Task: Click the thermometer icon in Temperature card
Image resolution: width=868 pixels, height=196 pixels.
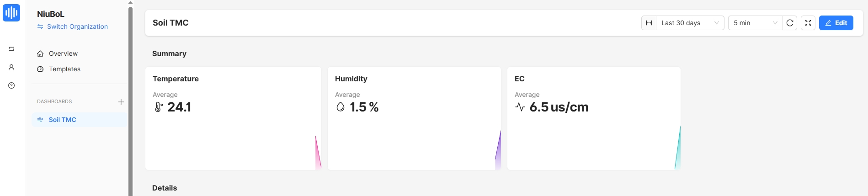Action: 158,107
